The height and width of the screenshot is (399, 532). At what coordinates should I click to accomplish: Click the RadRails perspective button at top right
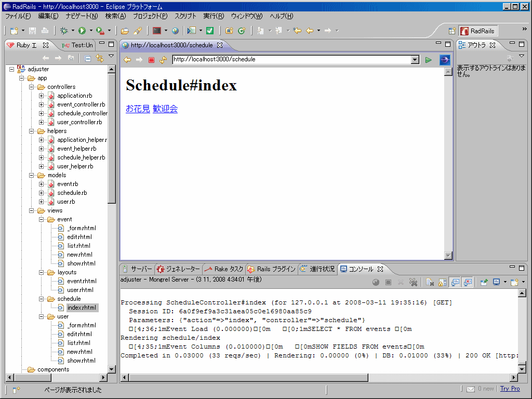[476, 30]
